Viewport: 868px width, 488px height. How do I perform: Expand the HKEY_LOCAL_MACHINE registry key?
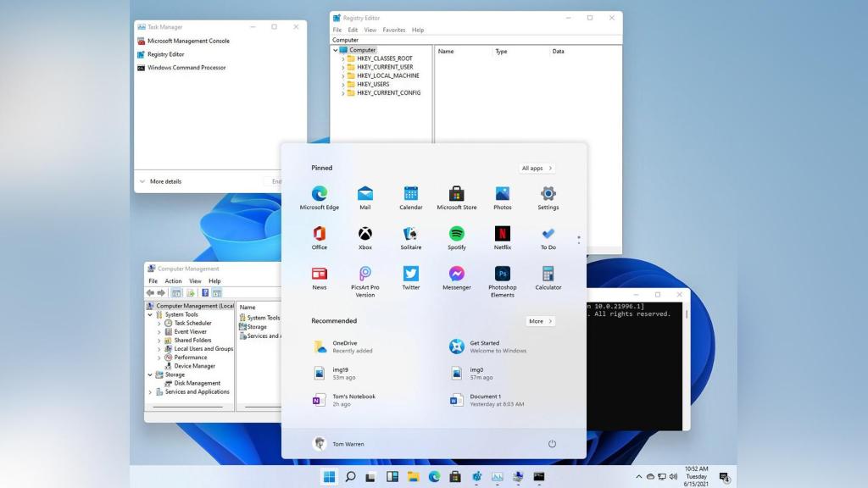tap(344, 75)
